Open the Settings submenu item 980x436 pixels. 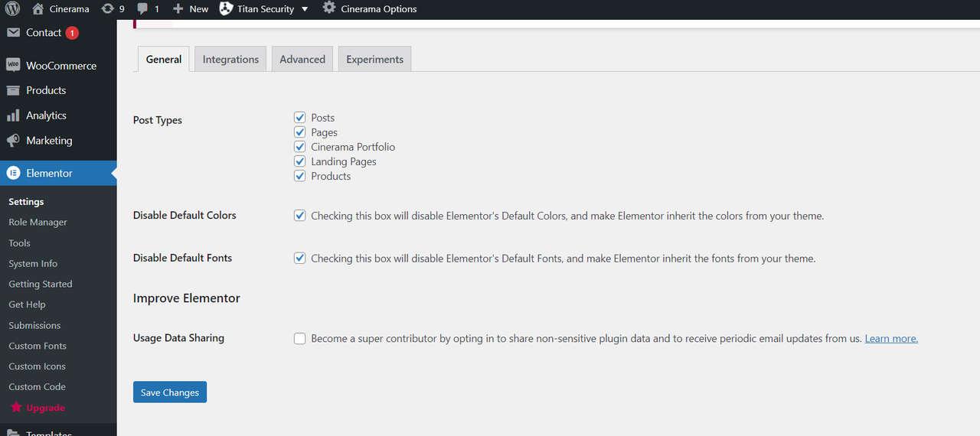pyautogui.click(x=26, y=202)
